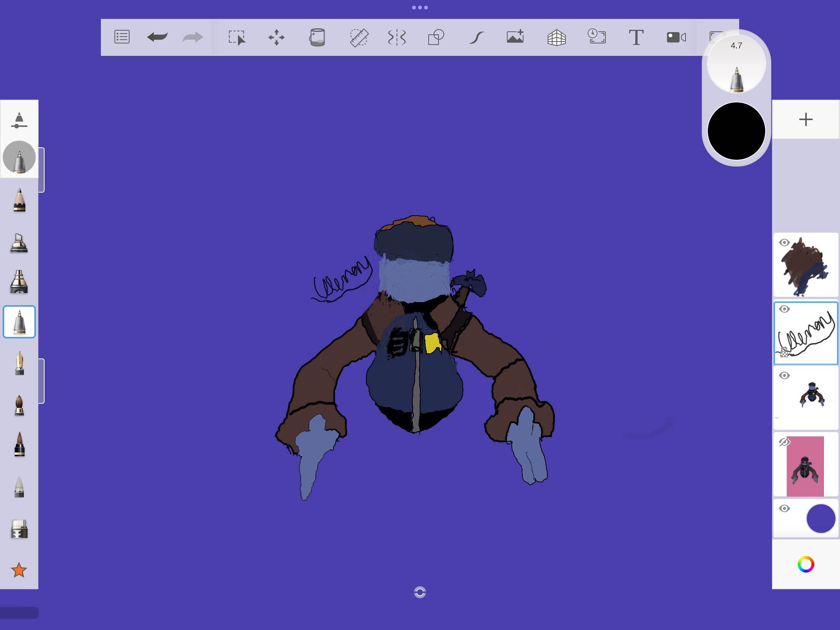Toggle visibility of small character layer
The width and height of the screenshot is (840, 630).
tap(784, 375)
